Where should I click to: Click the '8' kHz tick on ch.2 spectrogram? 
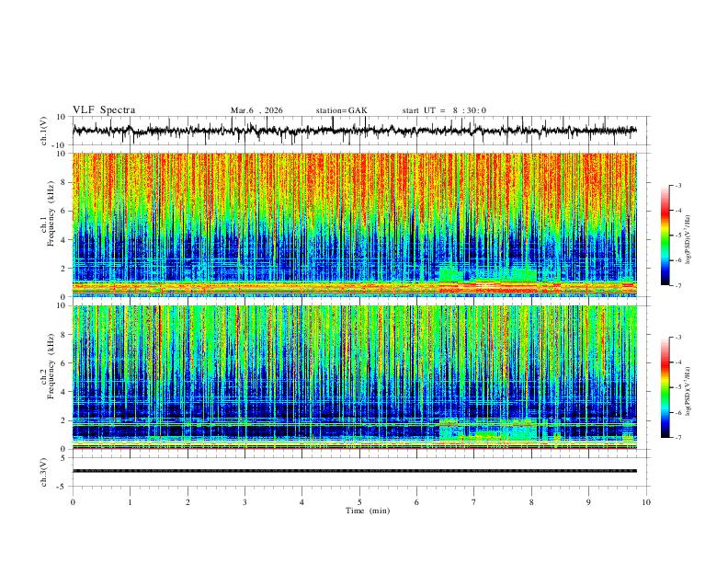(63, 335)
